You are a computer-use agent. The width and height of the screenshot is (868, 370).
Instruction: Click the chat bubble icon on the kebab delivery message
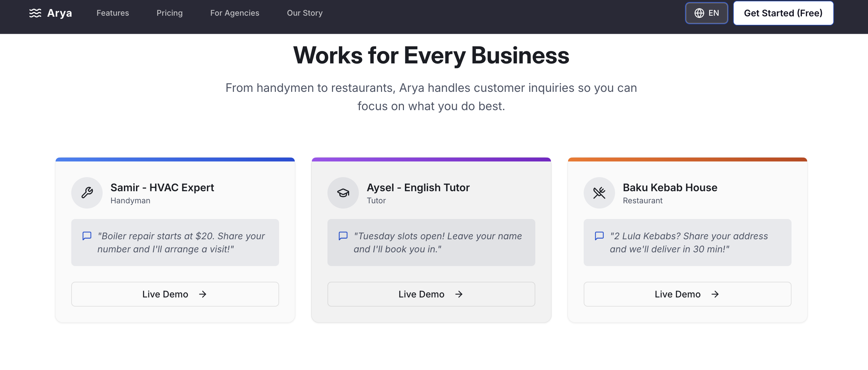click(599, 236)
